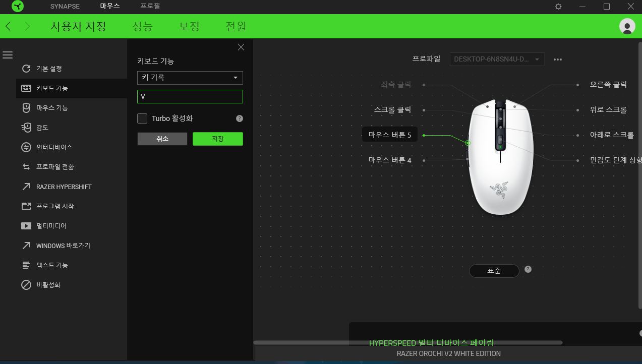Click the 저장 button
Screen dimensions: 642x364
point(218,139)
